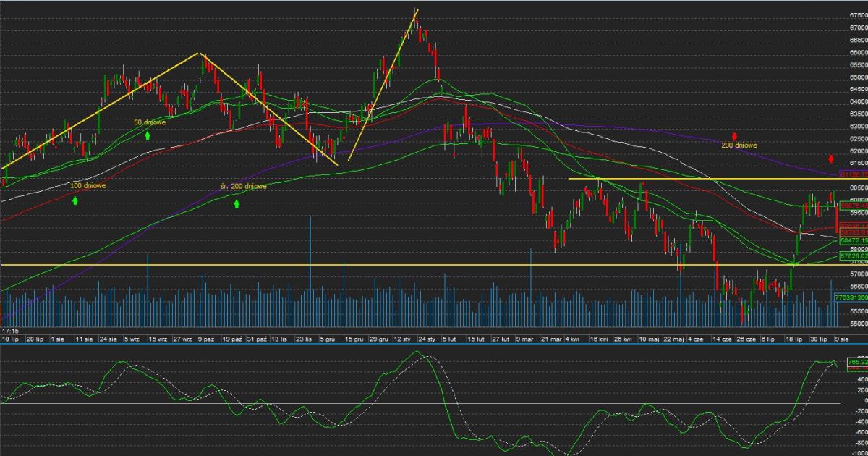Select the "śr. 200 dniowe" label
The width and height of the screenshot is (868, 456).
243,187
